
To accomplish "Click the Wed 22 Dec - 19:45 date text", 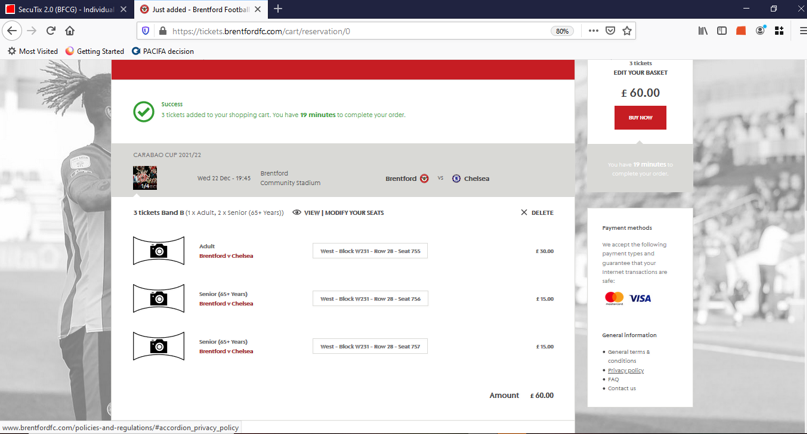I will 224,178.
